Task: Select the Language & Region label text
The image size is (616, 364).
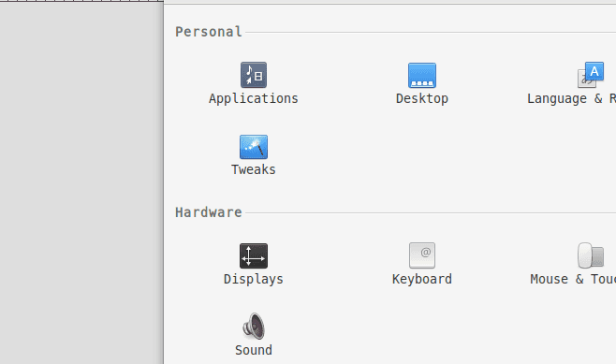Action: point(571,98)
